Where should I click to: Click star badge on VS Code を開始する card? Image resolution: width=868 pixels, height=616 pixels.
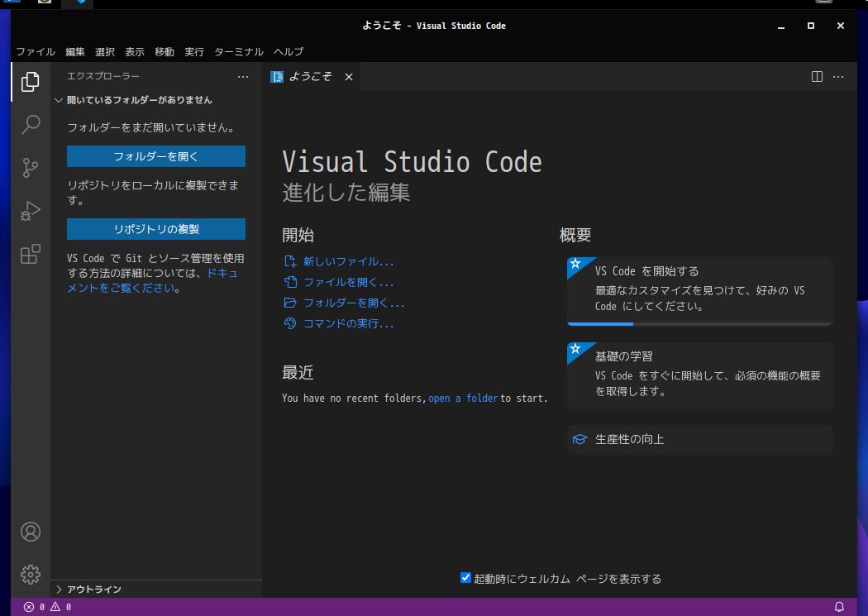tap(575, 264)
